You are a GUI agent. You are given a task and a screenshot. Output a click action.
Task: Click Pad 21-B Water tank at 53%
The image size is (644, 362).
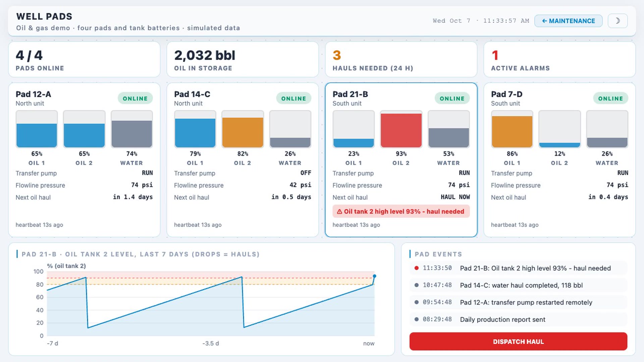[449, 129]
